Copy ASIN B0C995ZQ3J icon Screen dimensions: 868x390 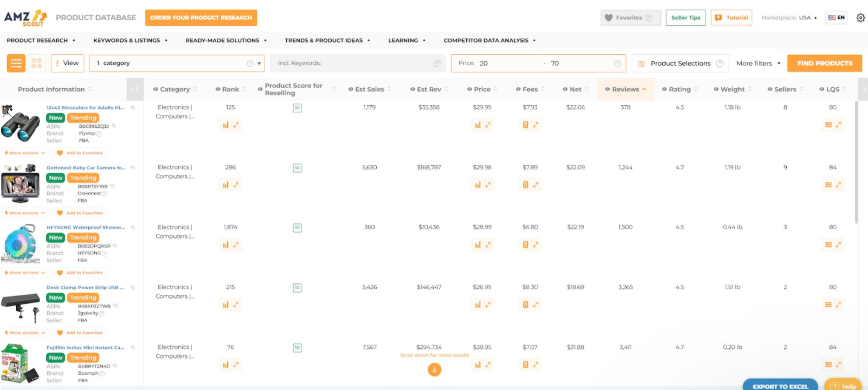(x=114, y=126)
